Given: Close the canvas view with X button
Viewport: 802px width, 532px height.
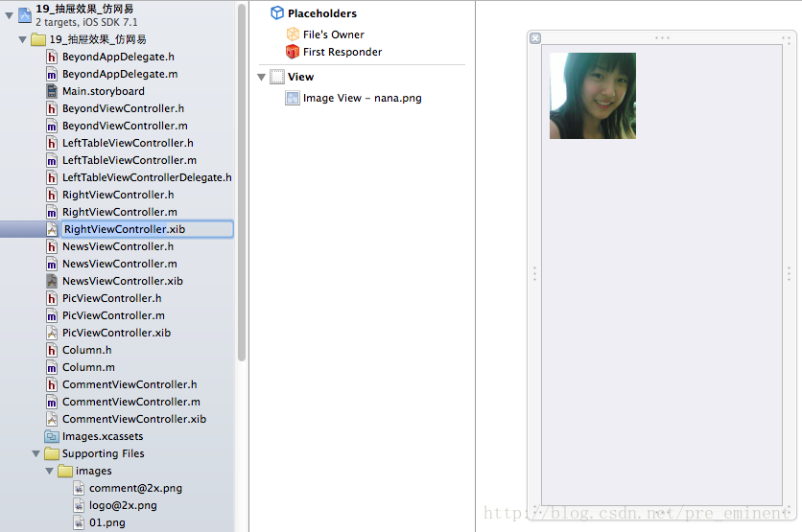Looking at the screenshot, I should click(x=535, y=38).
